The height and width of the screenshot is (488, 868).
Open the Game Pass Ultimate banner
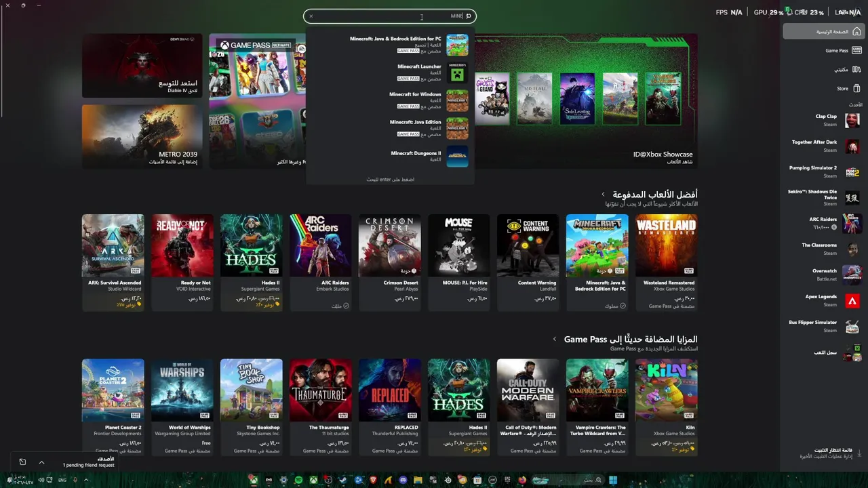258,100
